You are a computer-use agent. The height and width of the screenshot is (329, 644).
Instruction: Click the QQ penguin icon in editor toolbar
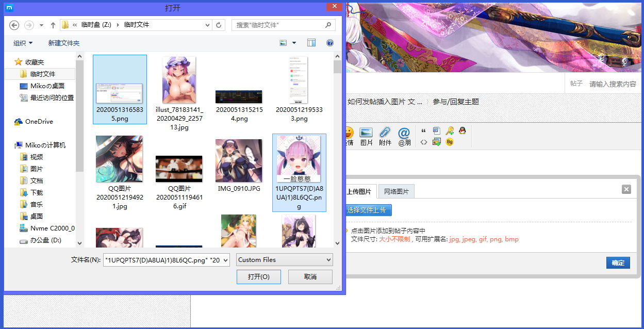(462, 131)
